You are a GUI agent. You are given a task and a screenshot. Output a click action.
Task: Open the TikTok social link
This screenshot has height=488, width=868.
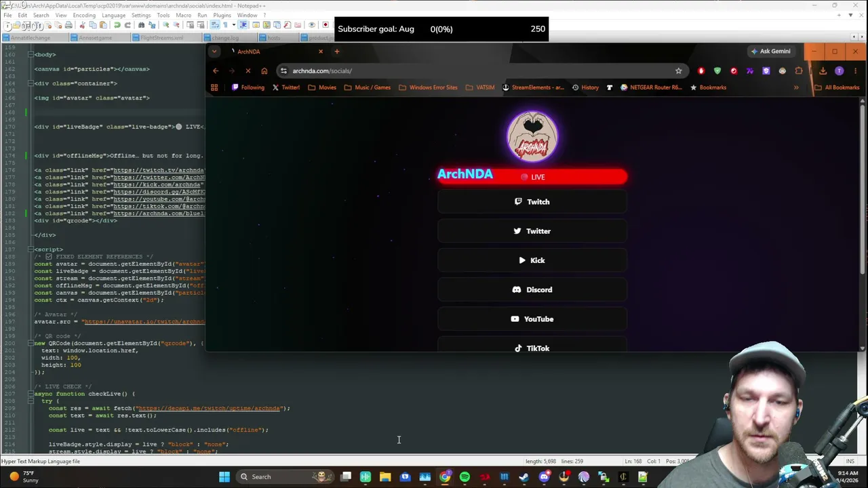click(x=532, y=346)
